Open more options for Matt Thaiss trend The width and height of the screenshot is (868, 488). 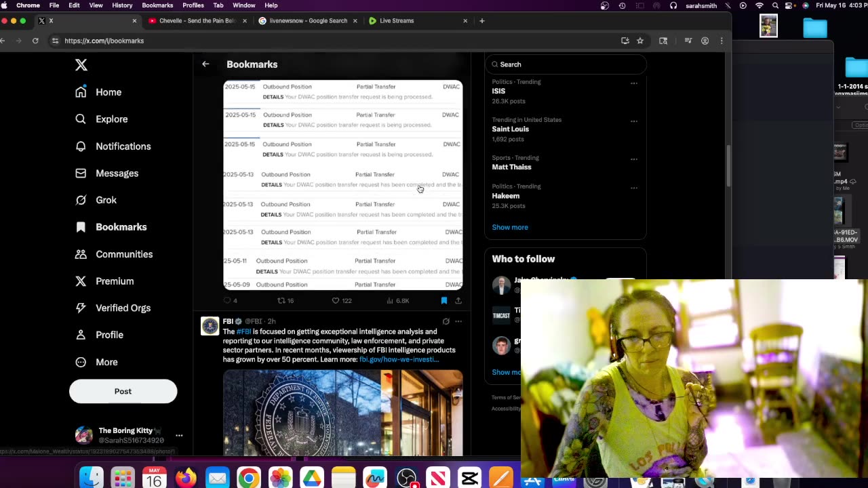(634, 159)
